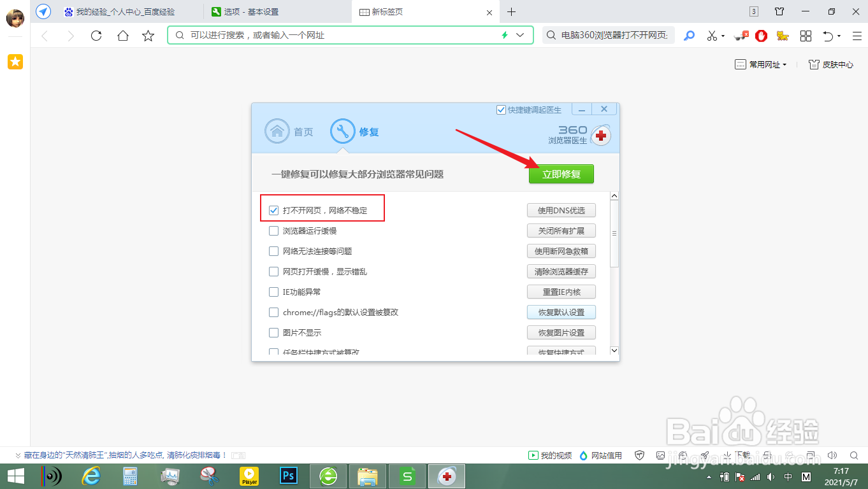Open '我的视频' in status bar
This screenshot has height=489, width=868.
(550, 455)
